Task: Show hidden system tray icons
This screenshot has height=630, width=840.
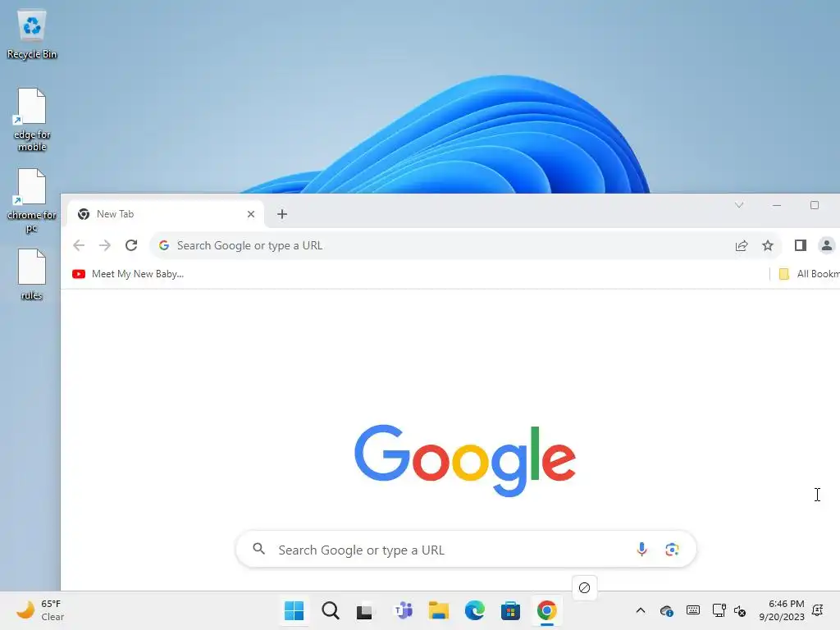Action: [640, 610]
